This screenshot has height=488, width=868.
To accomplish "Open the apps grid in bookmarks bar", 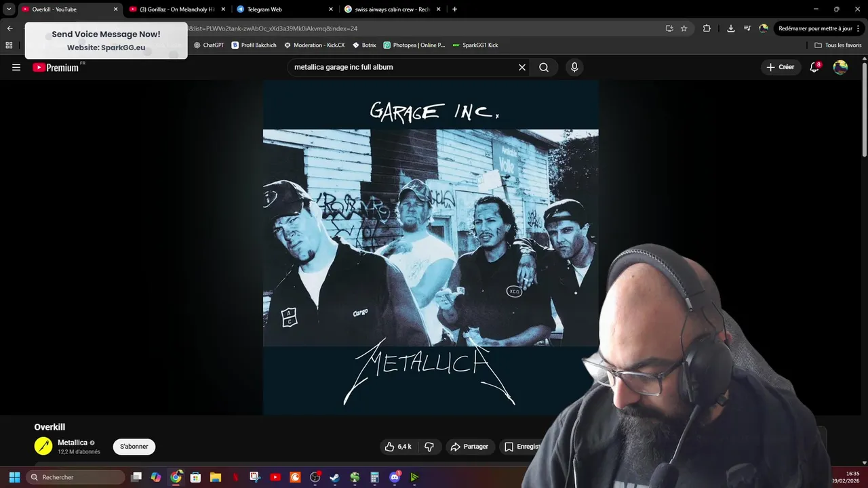I will tap(9, 45).
